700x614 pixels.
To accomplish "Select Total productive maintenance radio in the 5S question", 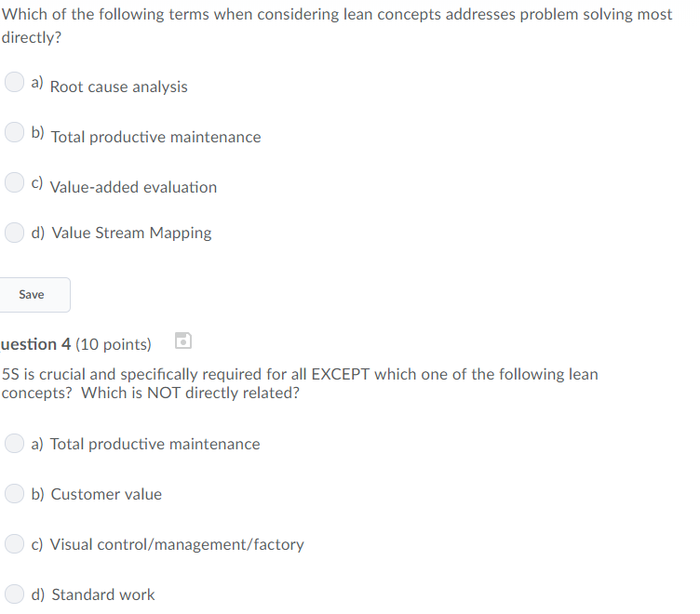I will pos(14,444).
